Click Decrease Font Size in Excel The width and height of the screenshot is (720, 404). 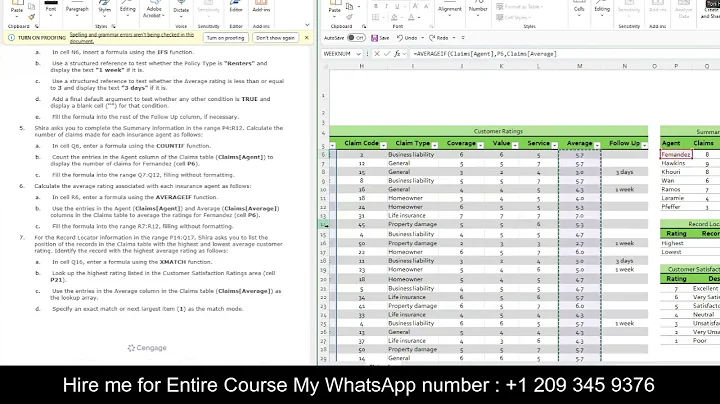click(427, 6)
